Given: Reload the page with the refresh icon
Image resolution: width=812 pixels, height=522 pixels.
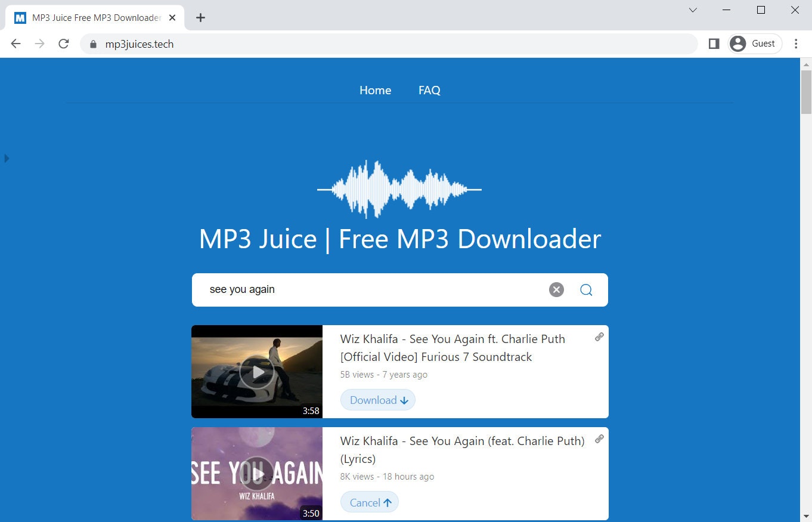Looking at the screenshot, I should (63, 44).
